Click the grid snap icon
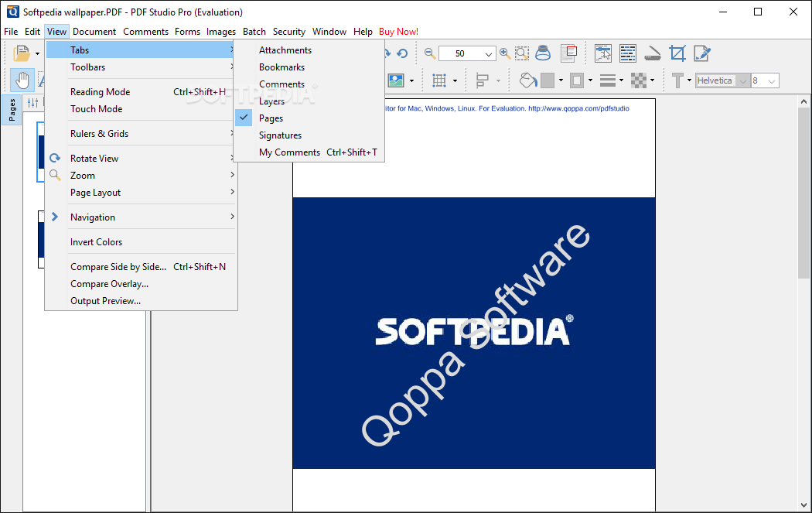812x513 pixels. [439, 80]
